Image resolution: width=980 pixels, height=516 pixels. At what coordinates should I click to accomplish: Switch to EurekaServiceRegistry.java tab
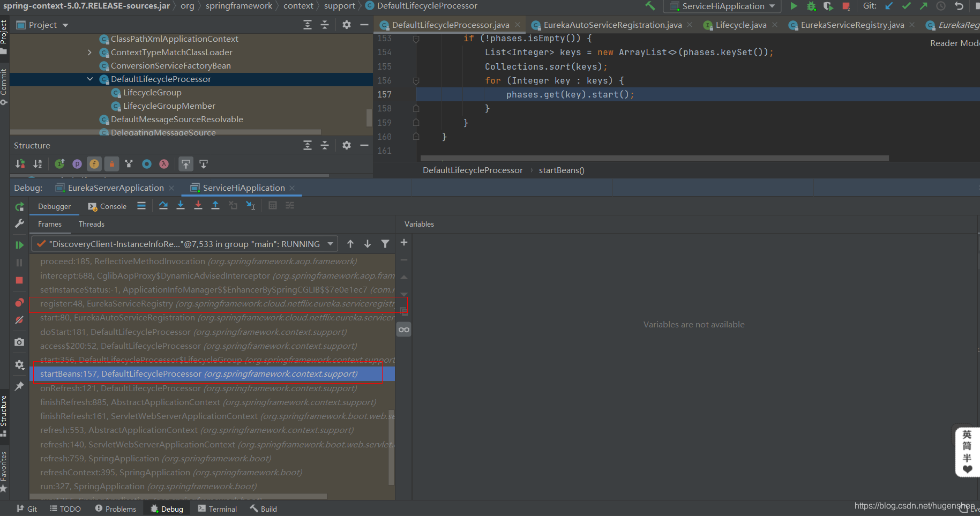pos(852,25)
